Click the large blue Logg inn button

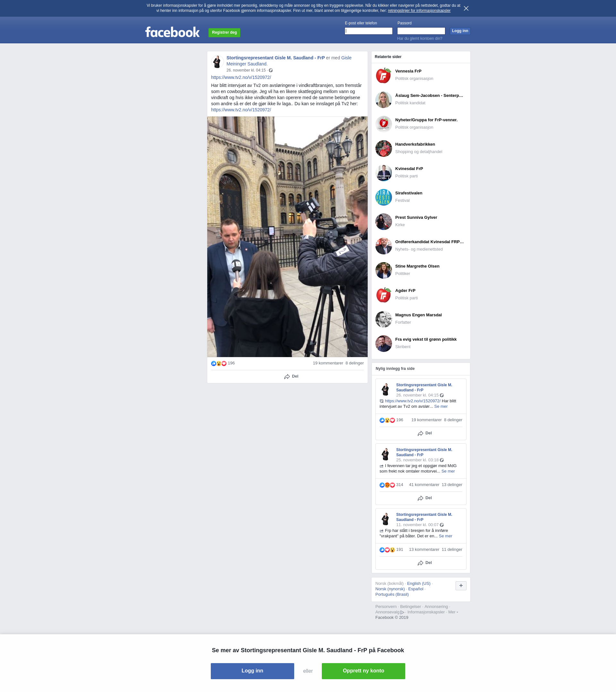point(252,671)
